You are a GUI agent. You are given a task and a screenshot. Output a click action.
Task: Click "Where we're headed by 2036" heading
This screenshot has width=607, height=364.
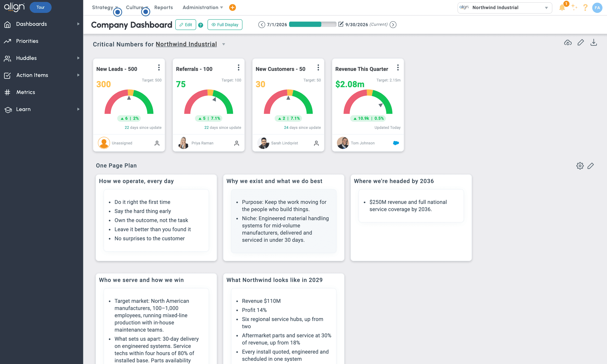pyautogui.click(x=394, y=181)
